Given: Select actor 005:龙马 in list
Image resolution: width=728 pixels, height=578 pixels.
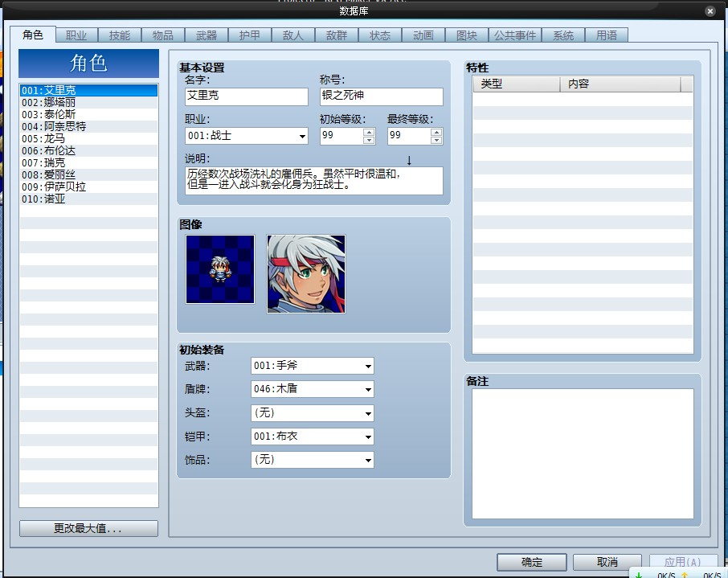Looking at the screenshot, I should click(x=88, y=138).
